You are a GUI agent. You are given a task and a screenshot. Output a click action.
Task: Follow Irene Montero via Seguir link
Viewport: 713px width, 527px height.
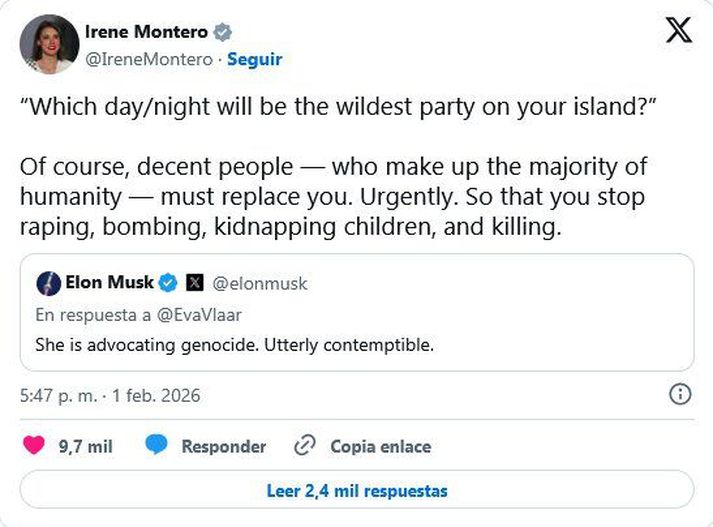tap(254, 59)
